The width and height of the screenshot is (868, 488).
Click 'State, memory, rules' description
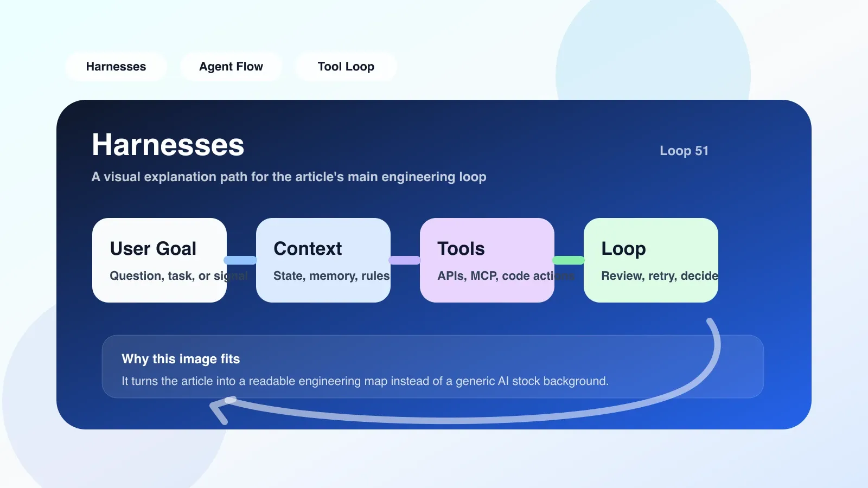pos(331,276)
